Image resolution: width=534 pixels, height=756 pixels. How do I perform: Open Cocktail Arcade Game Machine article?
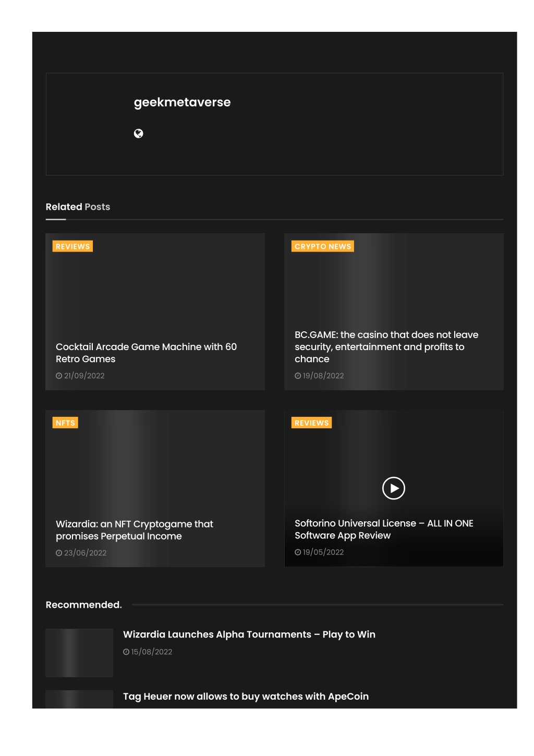click(146, 353)
